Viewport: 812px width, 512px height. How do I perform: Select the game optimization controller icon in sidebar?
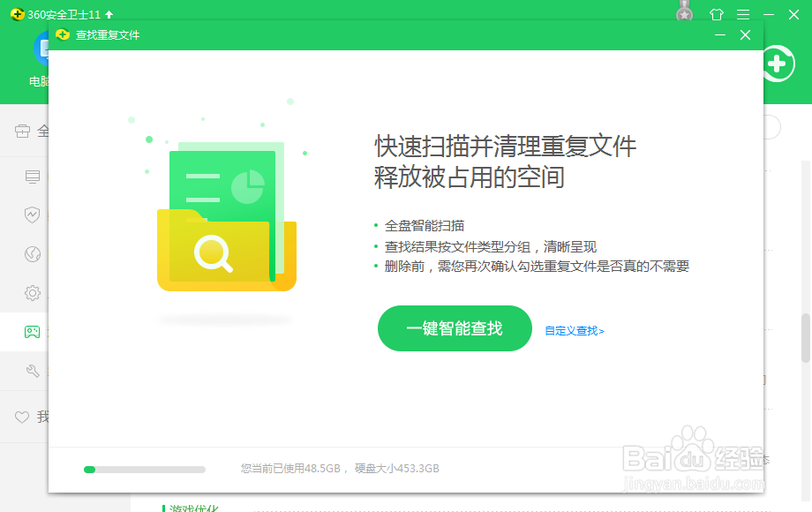pyautogui.click(x=32, y=332)
